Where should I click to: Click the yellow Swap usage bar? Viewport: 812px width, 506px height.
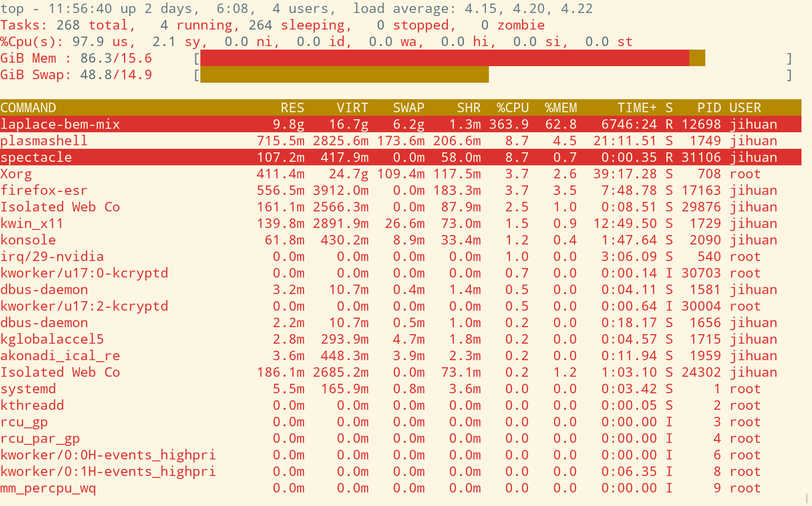345,75
